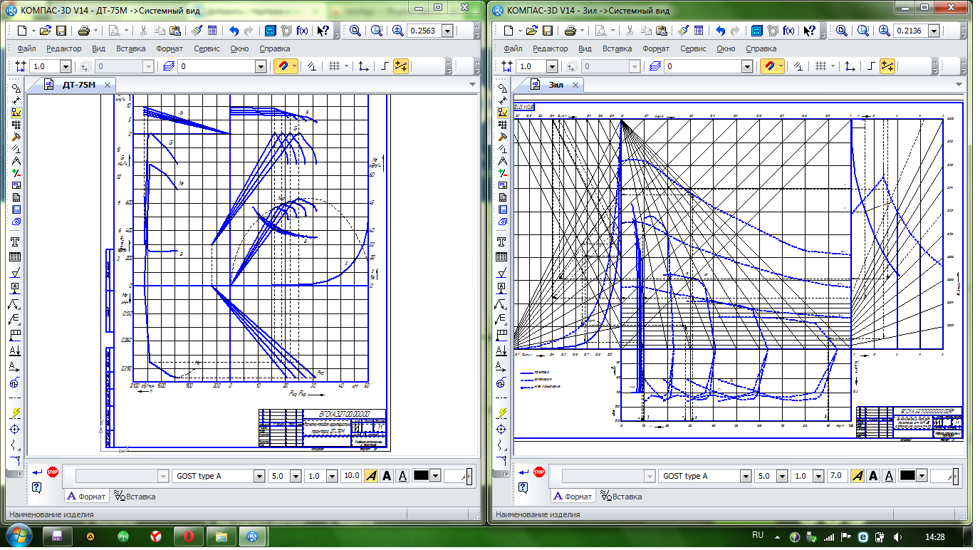Screen dimensions: 980x550
Task: Click New document icon in Зил window
Action: coord(508,31)
